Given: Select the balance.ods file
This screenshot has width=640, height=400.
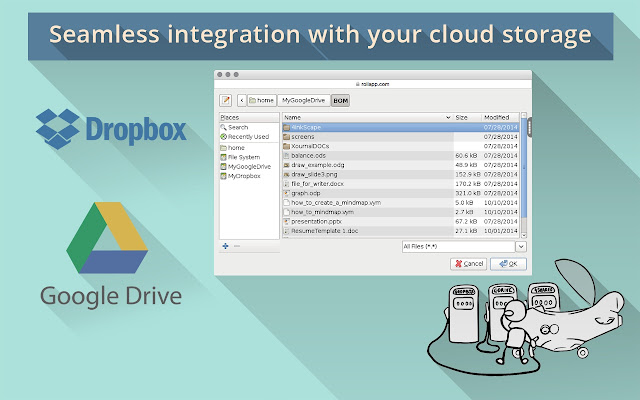Looking at the screenshot, I should click(400, 156).
